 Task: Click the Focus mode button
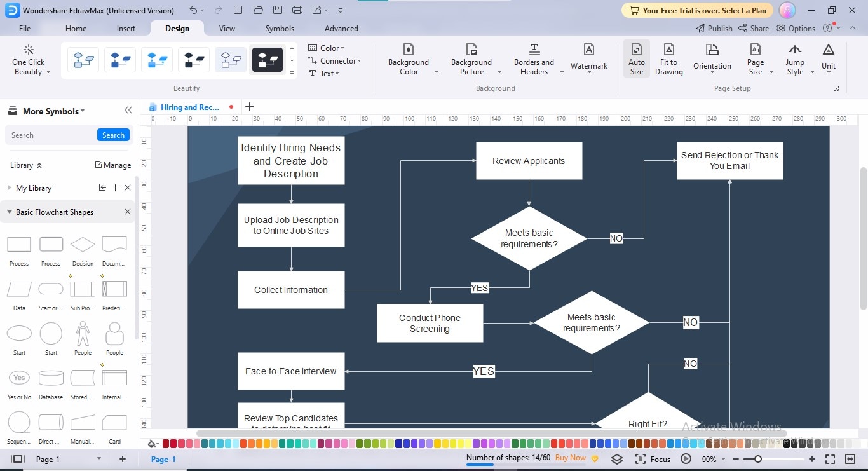point(653,459)
